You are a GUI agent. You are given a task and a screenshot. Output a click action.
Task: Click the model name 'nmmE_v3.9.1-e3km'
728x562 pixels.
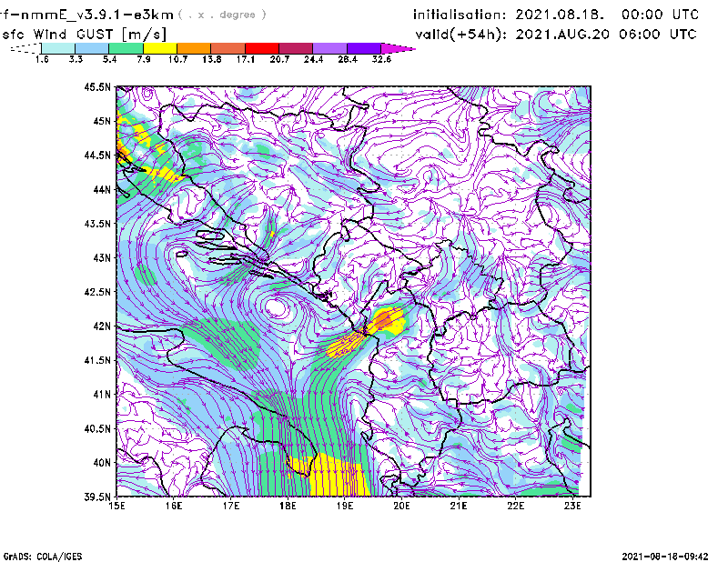pyautogui.click(x=97, y=15)
